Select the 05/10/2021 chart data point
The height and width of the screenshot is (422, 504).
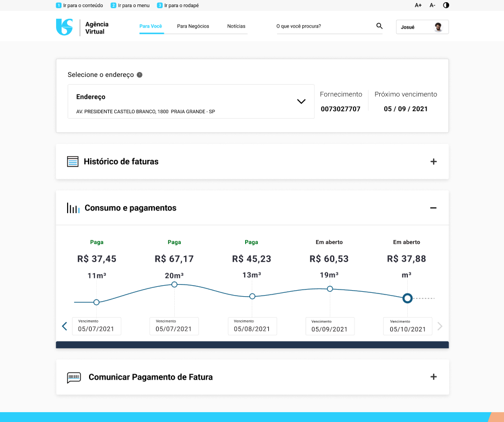407,298
